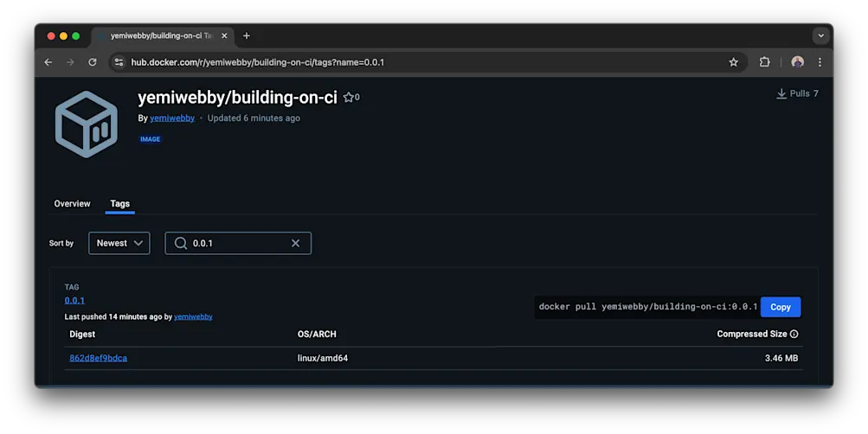Clear the tag search with X

[x=296, y=243]
